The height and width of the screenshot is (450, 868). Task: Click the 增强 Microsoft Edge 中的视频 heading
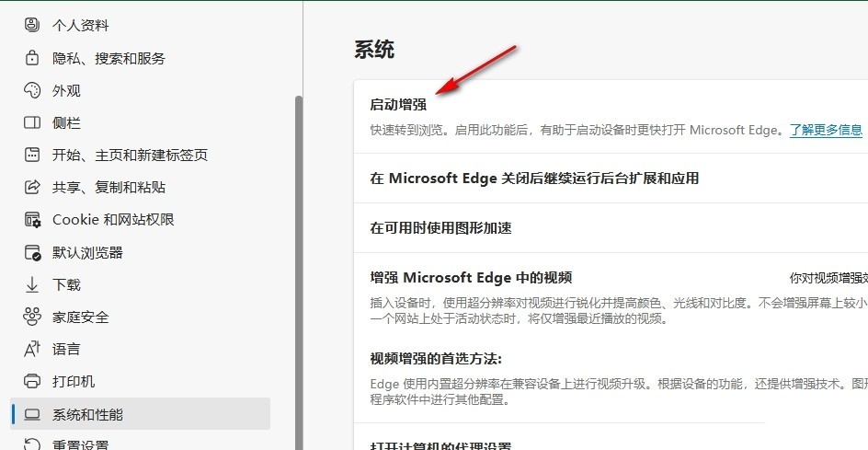click(471, 277)
